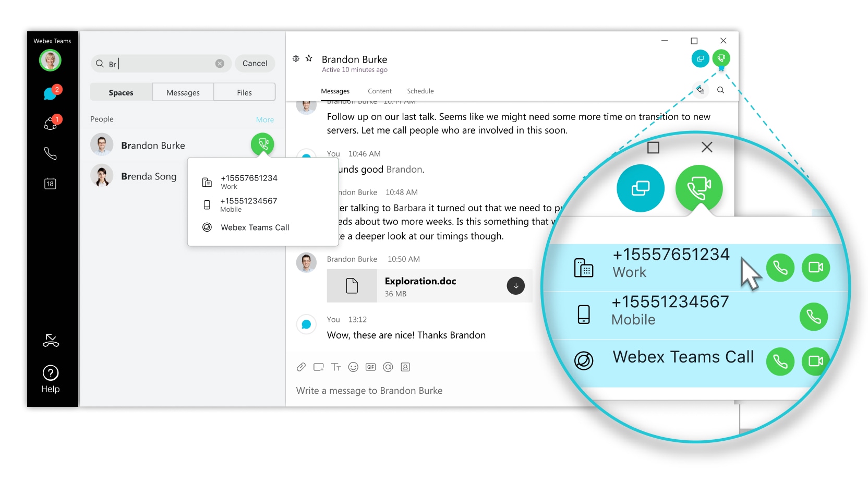Viewport: 868px width, 482px height.
Task: Start video call to Work number in magnified view
Action: pos(816,268)
